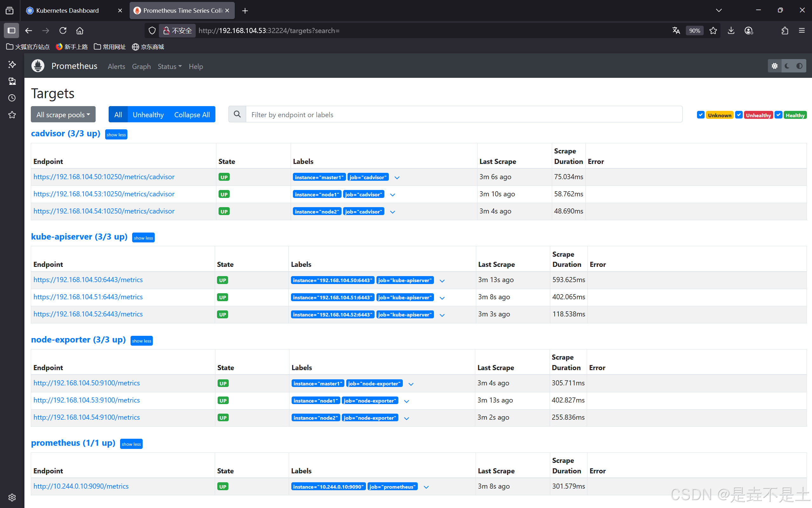Open the Status navigation dropdown
Viewport: 812px width, 508px height.
pyautogui.click(x=170, y=66)
